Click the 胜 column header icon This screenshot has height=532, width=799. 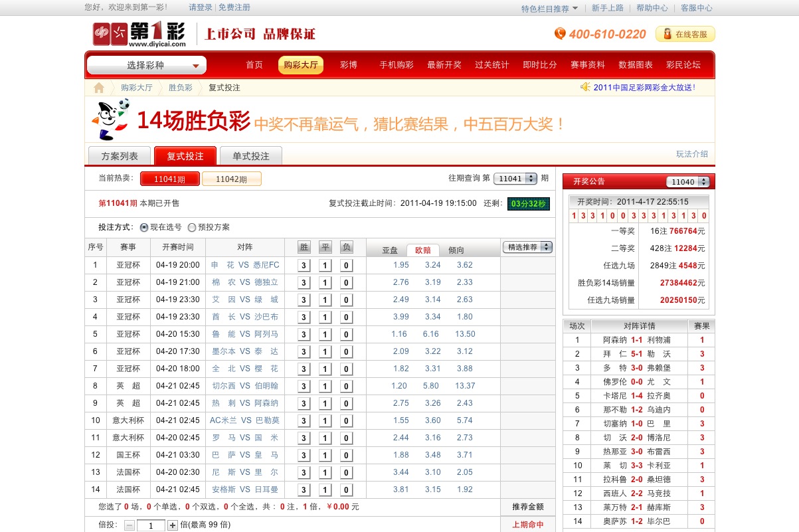(304, 247)
